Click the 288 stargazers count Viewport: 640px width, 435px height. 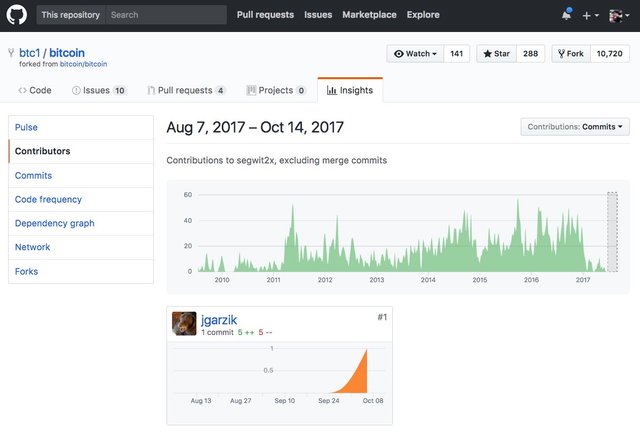coord(530,53)
